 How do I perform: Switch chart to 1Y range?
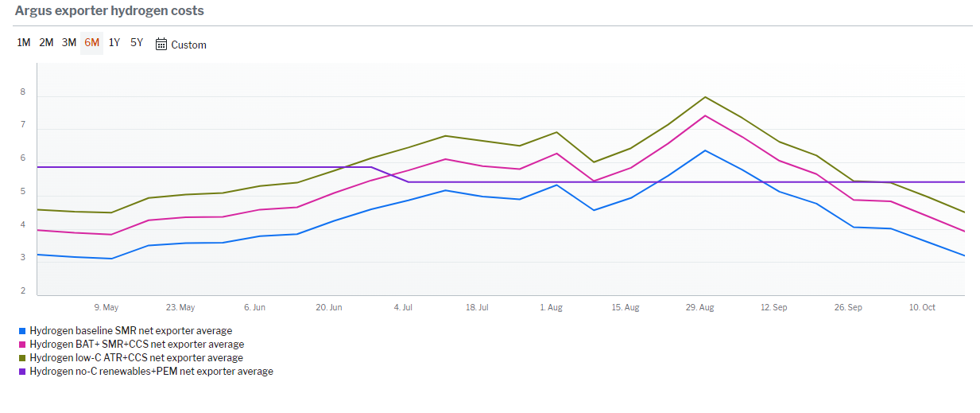[x=114, y=43]
